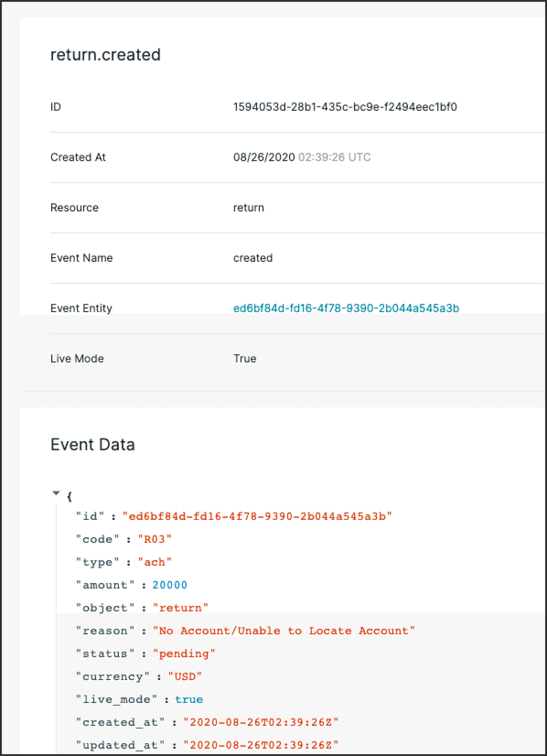Select the event ID value text
Viewport: 547px width, 756px height.
345,107
